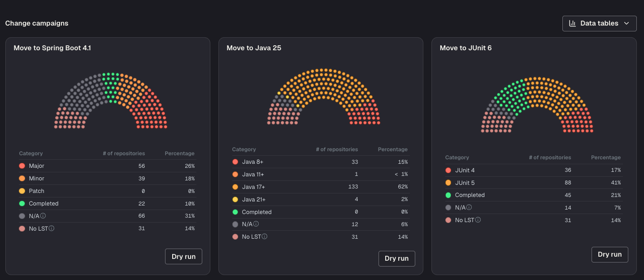Click Percentage header in Java 25 card

[x=393, y=149]
